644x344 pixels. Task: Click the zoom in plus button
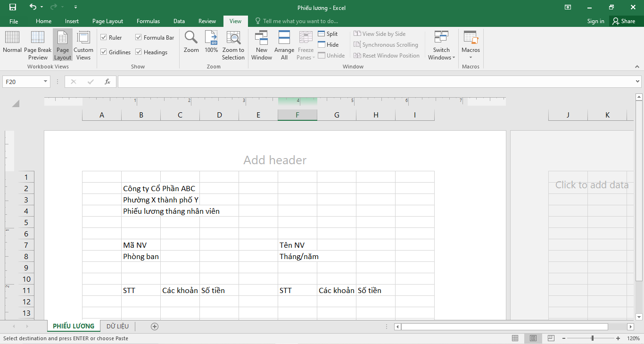(618, 338)
